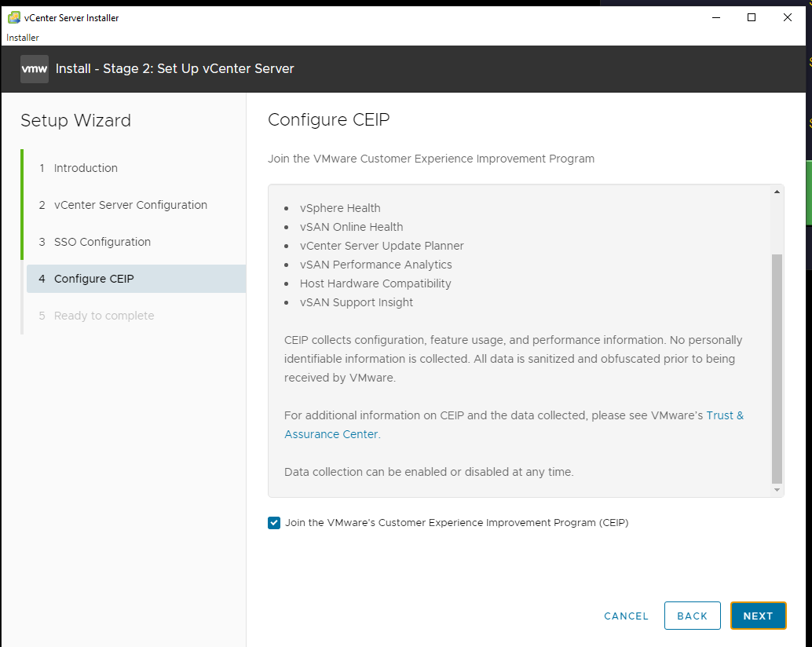Click the 'vCenter Server Update Planner' list item
The image size is (812, 647).
tap(382, 246)
